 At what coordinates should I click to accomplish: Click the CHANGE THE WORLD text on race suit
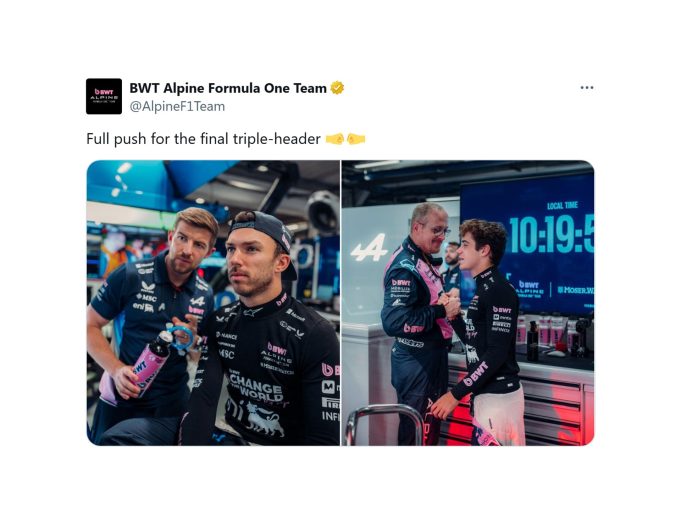pyautogui.click(x=256, y=388)
